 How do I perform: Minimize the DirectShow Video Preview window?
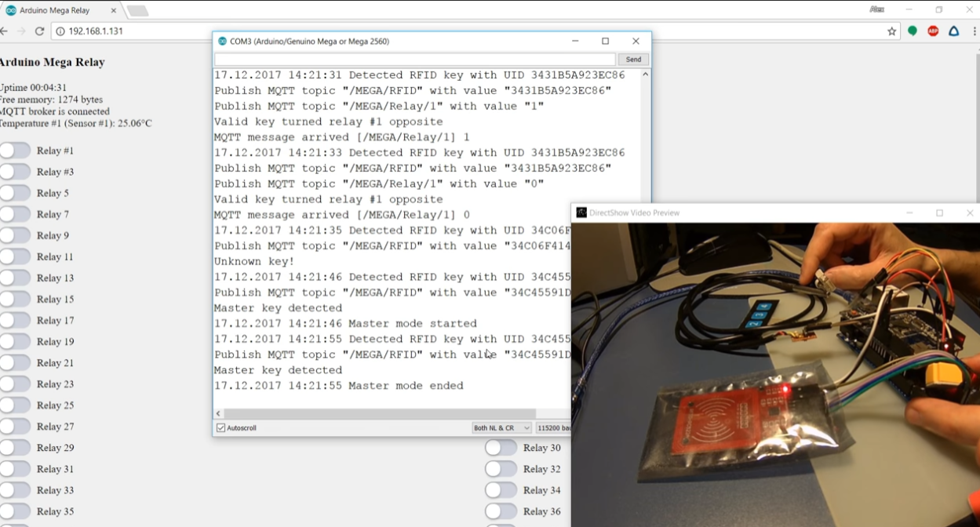tap(909, 213)
